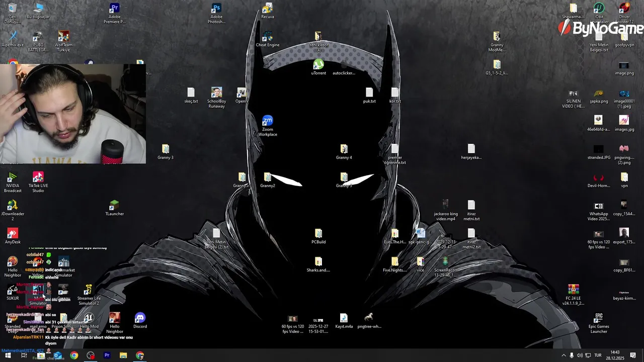The image size is (644, 362).
Task: Open jackaroo king video.mp4 file
Action: (x=446, y=211)
